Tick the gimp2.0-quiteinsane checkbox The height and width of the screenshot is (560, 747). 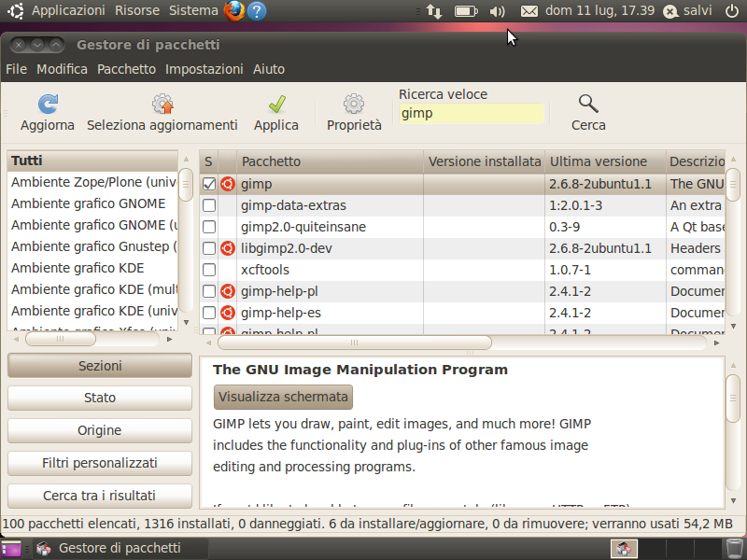[209, 227]
